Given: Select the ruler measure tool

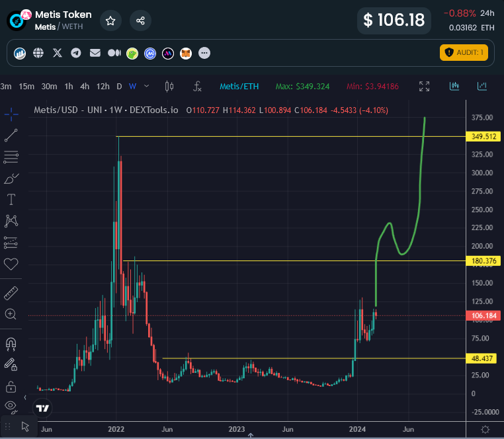Looking at the screenshot, I should [x=11, y=293].
